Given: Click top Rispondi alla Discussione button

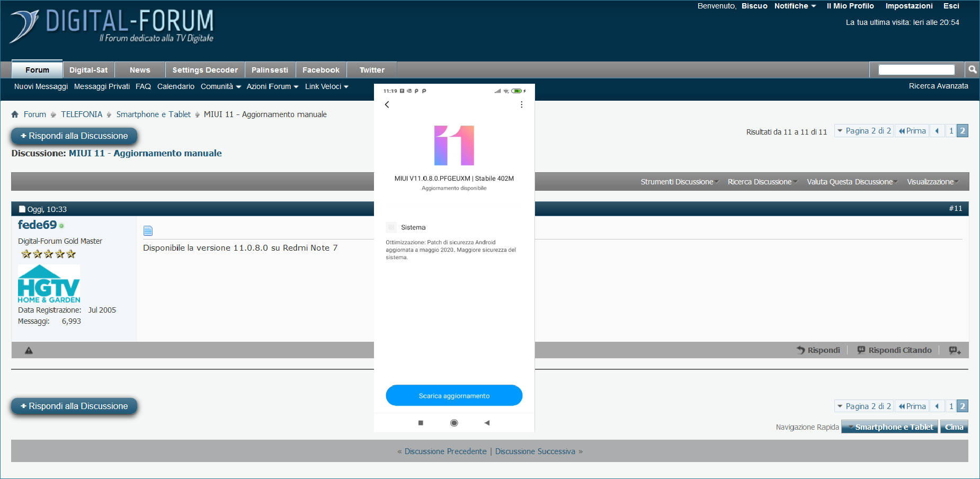Looking at the screenshot, I should pos(74,136).
